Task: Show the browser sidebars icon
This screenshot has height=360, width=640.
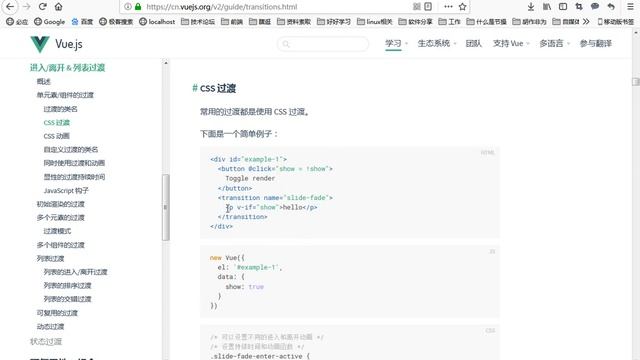Action: click(x=563, y=7)
